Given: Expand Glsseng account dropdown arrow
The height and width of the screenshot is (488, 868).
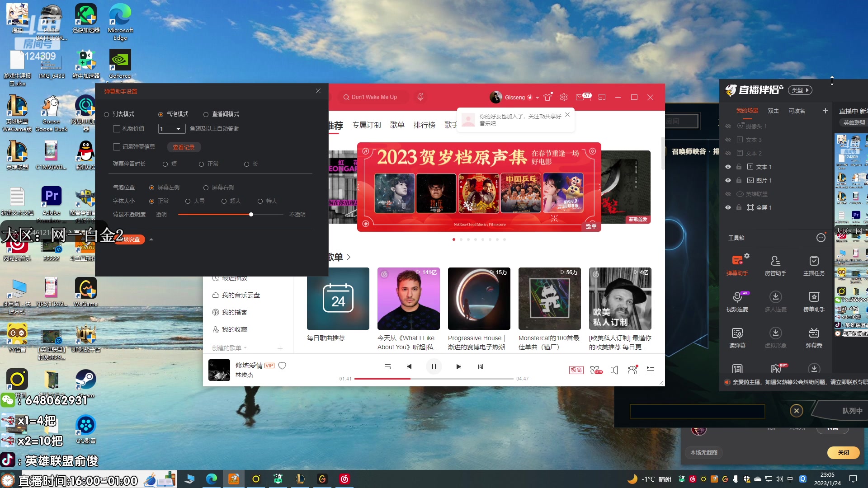Looking at the screenshot, I should 537,98.
